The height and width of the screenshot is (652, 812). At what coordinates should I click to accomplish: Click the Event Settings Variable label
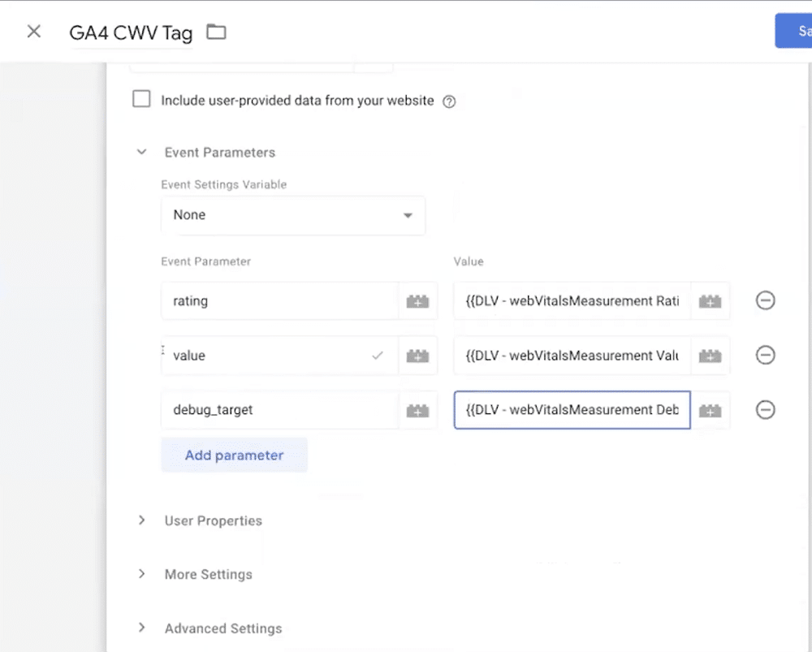[224, 184]
